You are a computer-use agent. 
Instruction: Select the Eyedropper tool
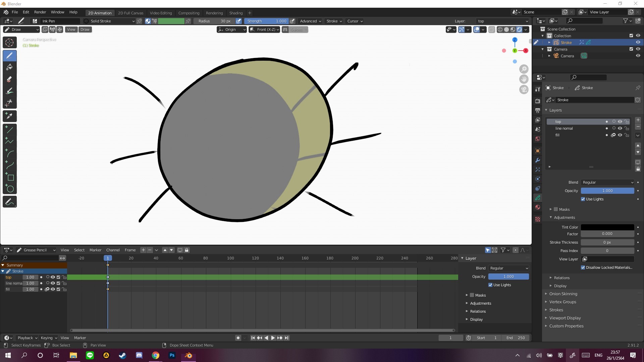[x=10, y=116]
